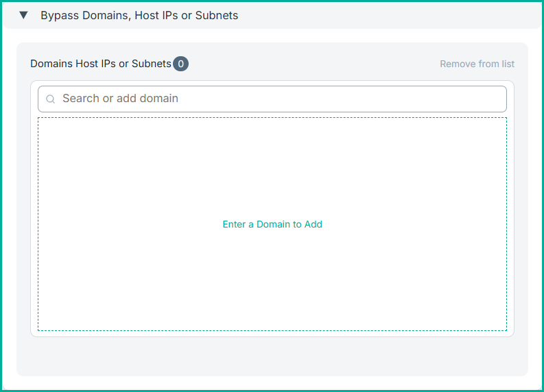Click the bottom-right corner of the dashed drop zone

tap(503, 327)
